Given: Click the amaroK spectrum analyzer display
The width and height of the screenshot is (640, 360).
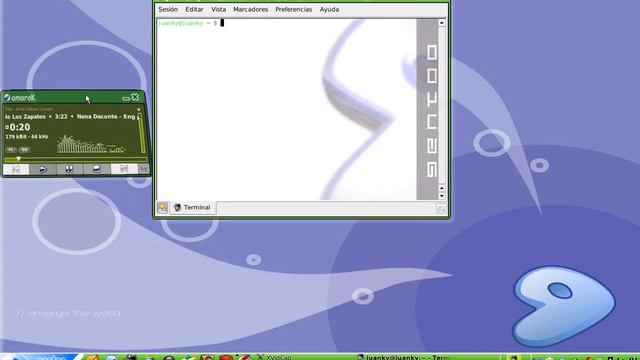Looking at the screenshot, I should tap(91, 144).
